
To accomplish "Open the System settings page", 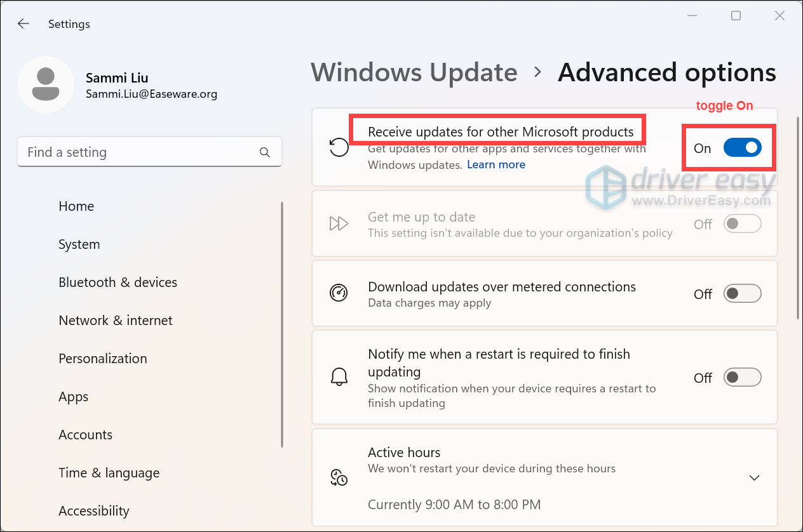I will [x=79, y=244].
